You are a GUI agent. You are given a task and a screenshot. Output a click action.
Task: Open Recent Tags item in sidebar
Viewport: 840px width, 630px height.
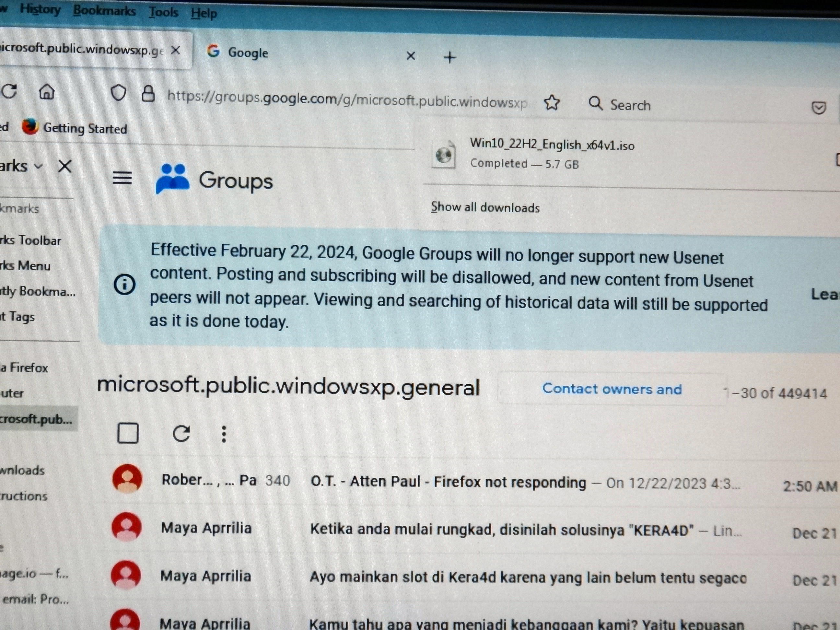pyautogui.click(x=17, y=316)
